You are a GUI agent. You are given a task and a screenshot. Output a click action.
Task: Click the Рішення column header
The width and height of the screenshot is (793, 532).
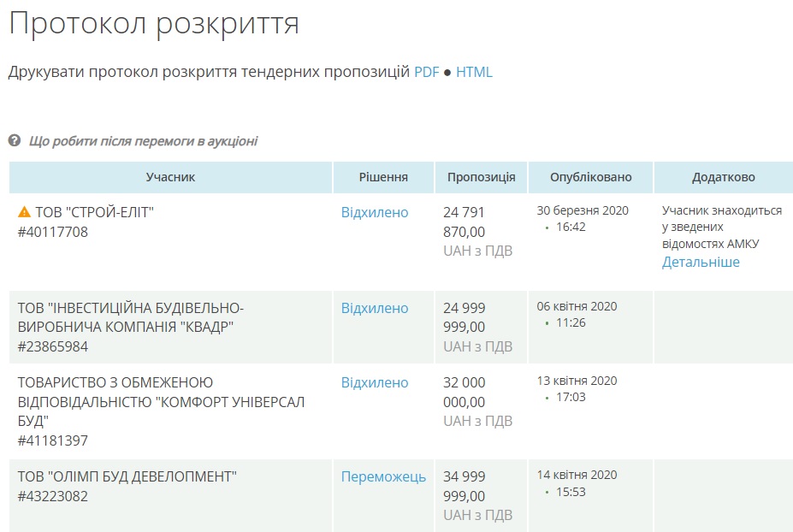click(383, 178)
